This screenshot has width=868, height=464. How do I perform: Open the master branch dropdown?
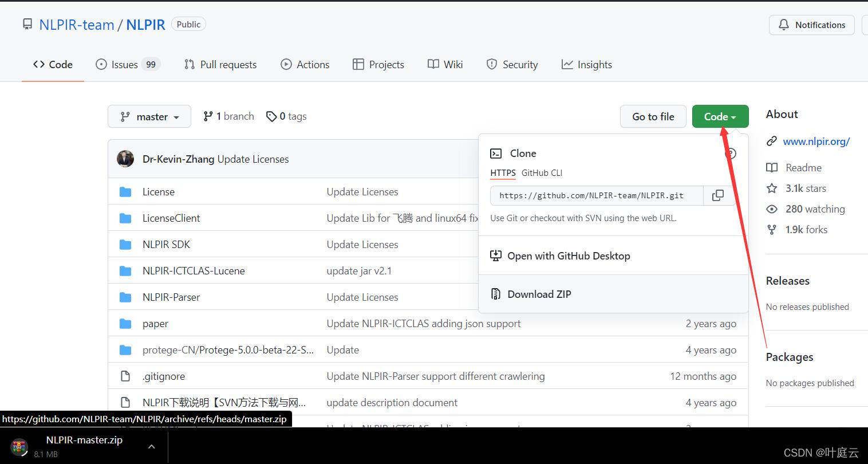tap(149, 117)
